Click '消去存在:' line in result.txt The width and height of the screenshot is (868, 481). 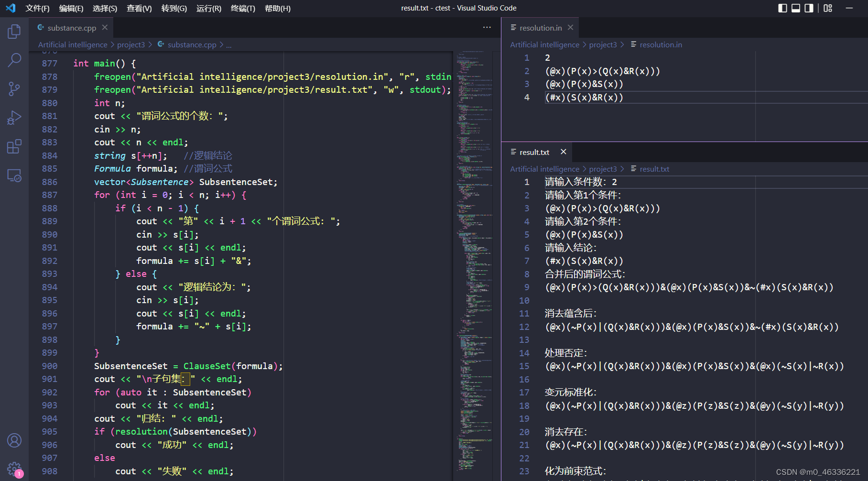tap(566, 432)
